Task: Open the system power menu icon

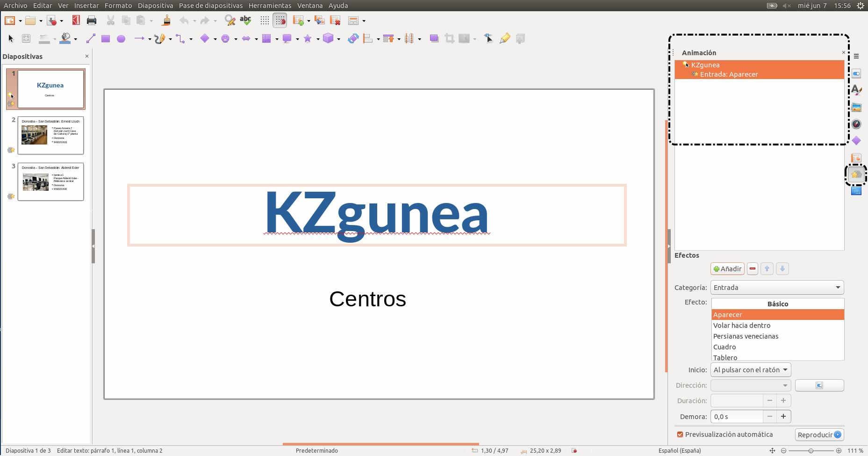Action: pos(860,6)
